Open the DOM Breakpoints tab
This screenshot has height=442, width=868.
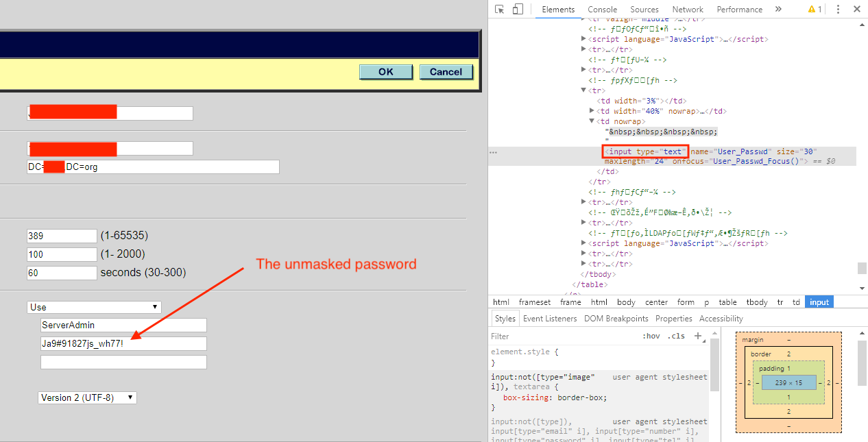(x=616, y=319)
